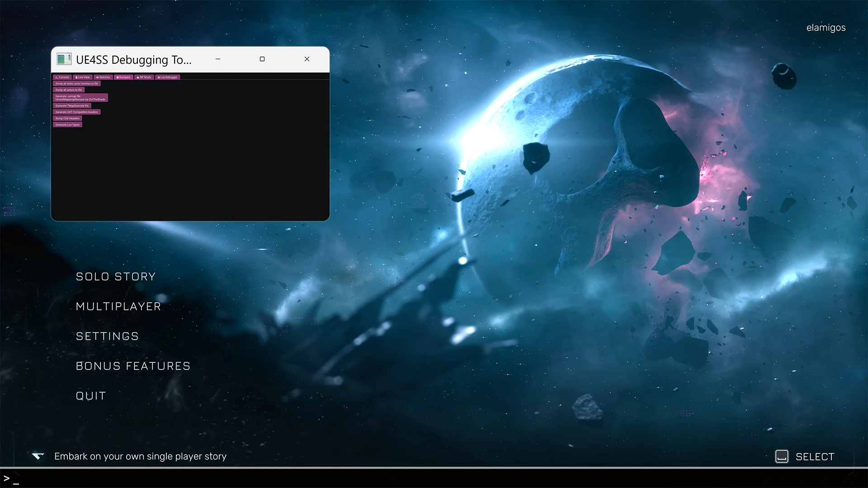Select SOLO STORY from main menu
This screenshot has height=488, width=868.
pyautogui.click(x=116, y=277)
